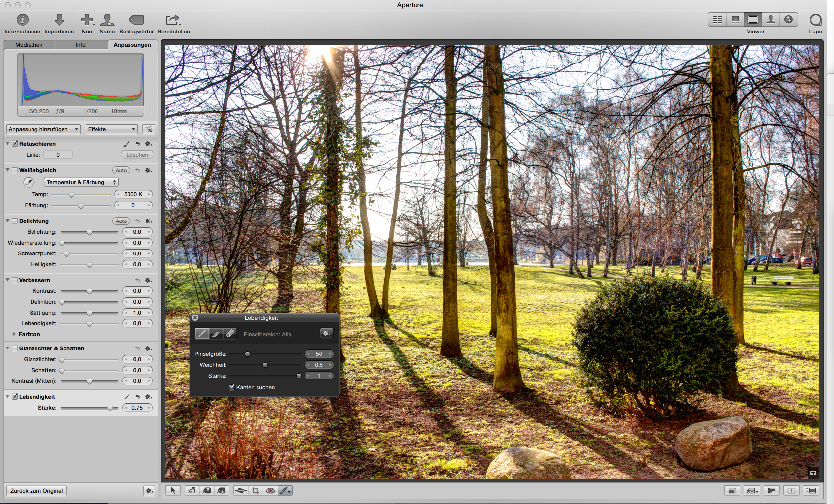Close the Lebendigkeit HUD
Viewport: 834px width, 504px height.
195,318
